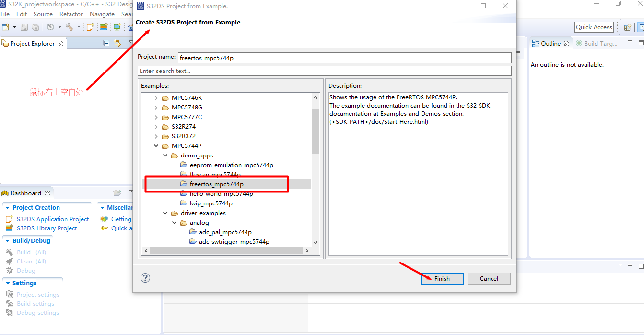
Task: Click the Debug settings link
Action: pyautogui.click(x=37, y=312)
